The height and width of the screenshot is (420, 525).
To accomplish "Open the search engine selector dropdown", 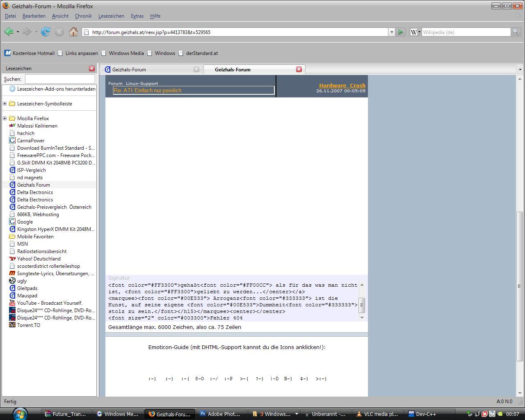I will 415,32.
